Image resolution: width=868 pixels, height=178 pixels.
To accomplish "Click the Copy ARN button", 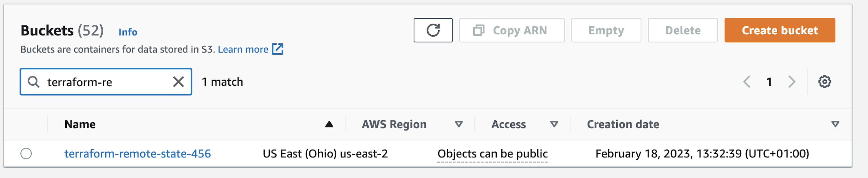I will coord(512,30).
